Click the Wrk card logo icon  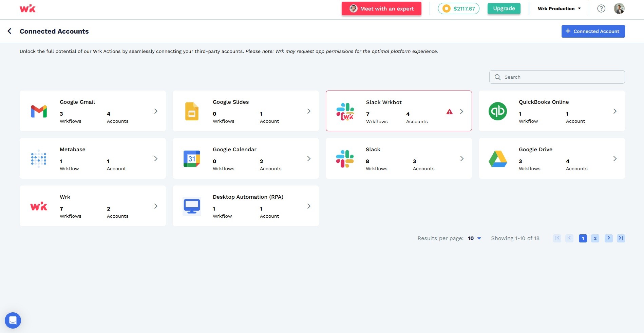click(39, 206)
